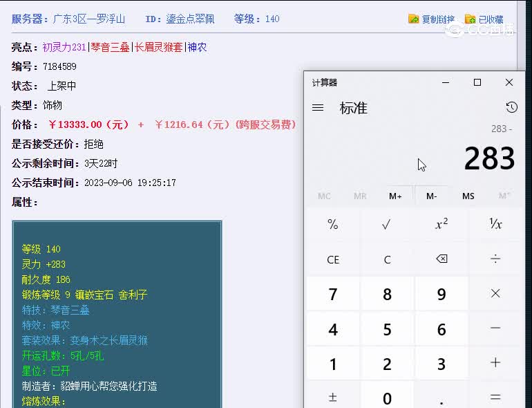Click digit 4 on calculator
This screenshot has width=532, height=408.
coord(333,328)
